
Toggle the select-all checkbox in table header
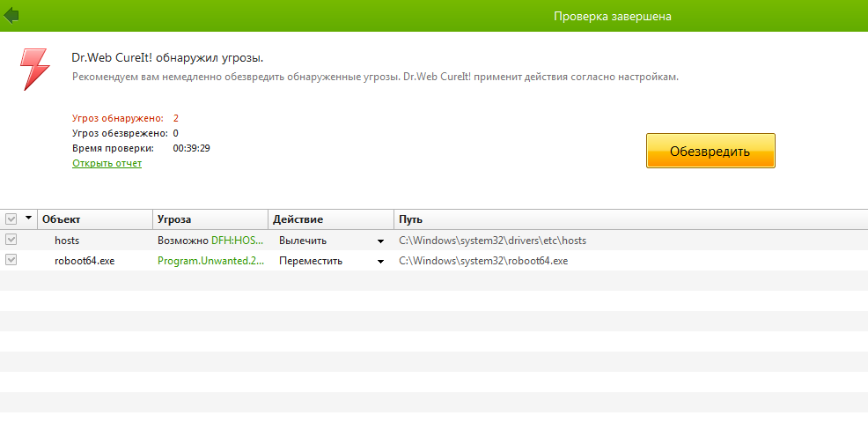[11, 219]
